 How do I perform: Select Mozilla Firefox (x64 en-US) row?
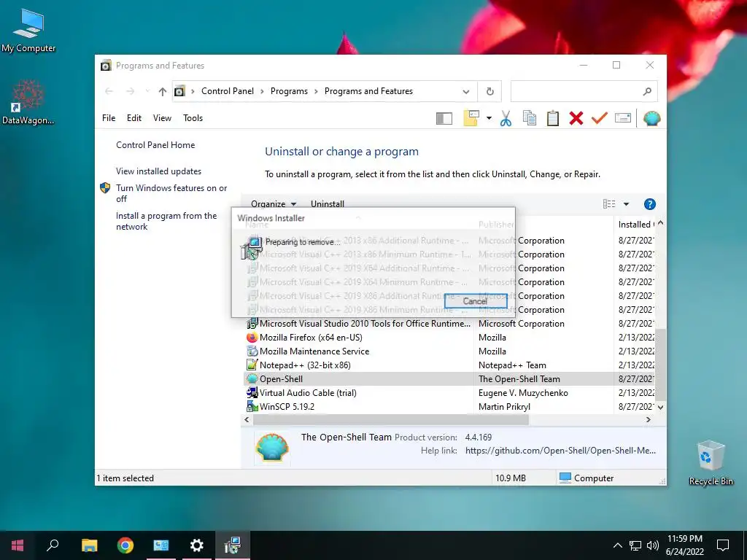(x=449, y=338)
